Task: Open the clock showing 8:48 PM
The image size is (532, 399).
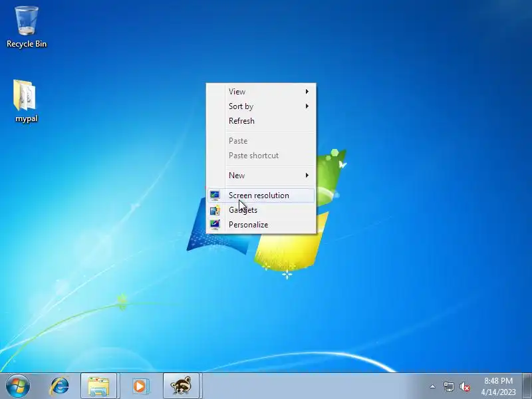Action: [x=498, y=386]
